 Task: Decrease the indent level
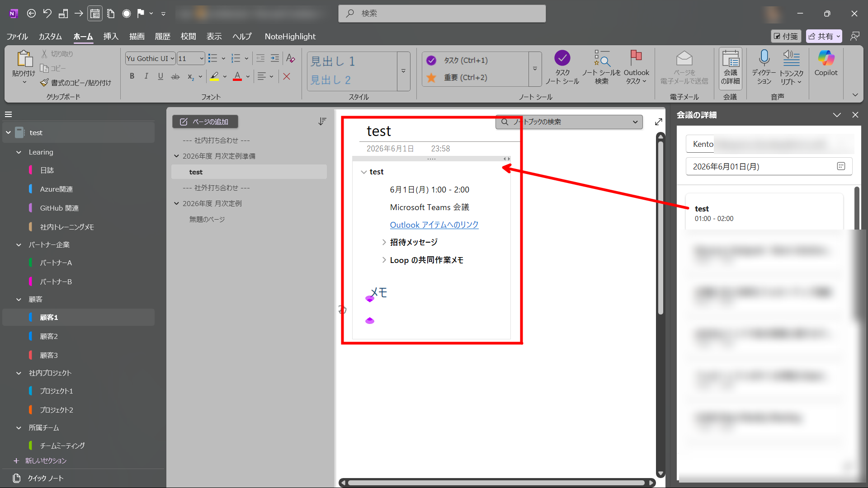click(260, 58)
